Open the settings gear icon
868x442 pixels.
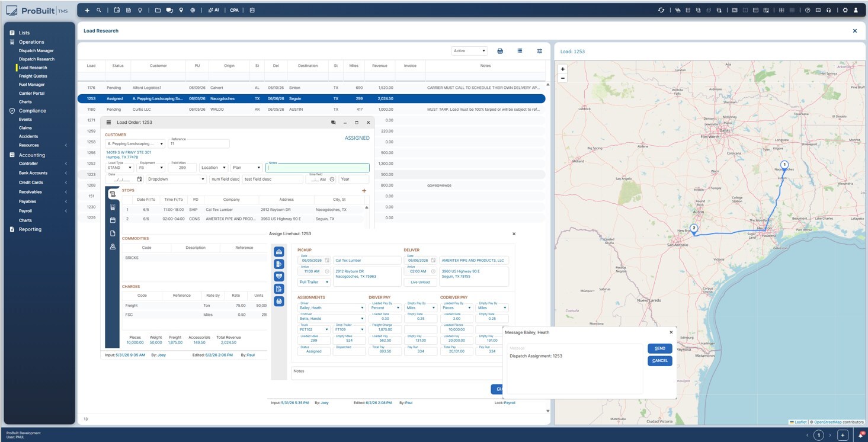click(845, 10)
